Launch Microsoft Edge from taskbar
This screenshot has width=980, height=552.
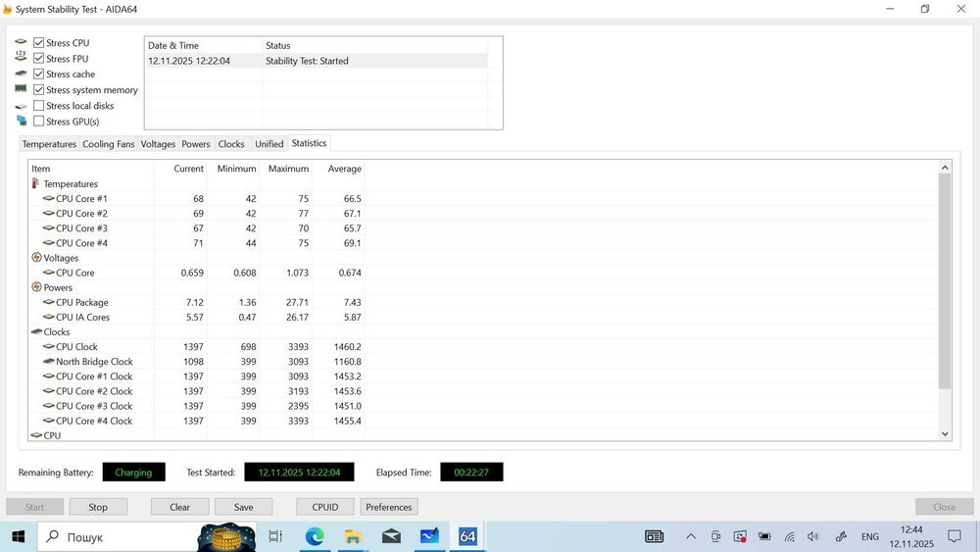click(315, 536)
